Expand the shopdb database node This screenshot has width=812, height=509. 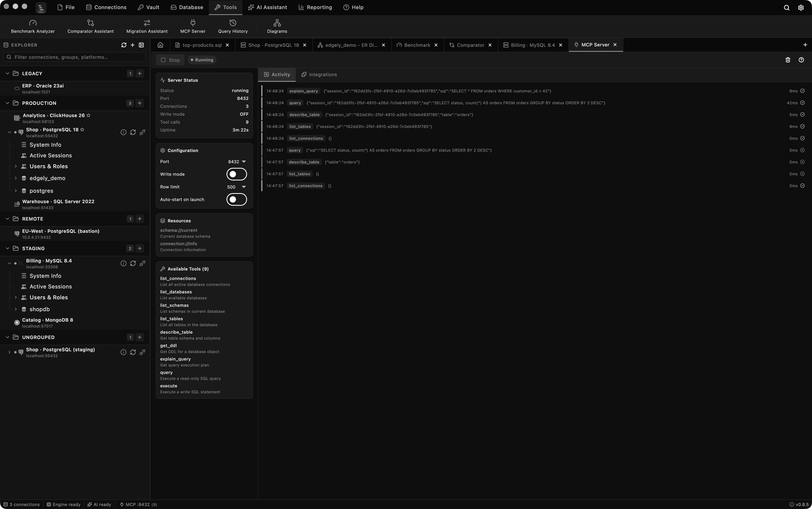pyautogui.click(x=15, y=309)
